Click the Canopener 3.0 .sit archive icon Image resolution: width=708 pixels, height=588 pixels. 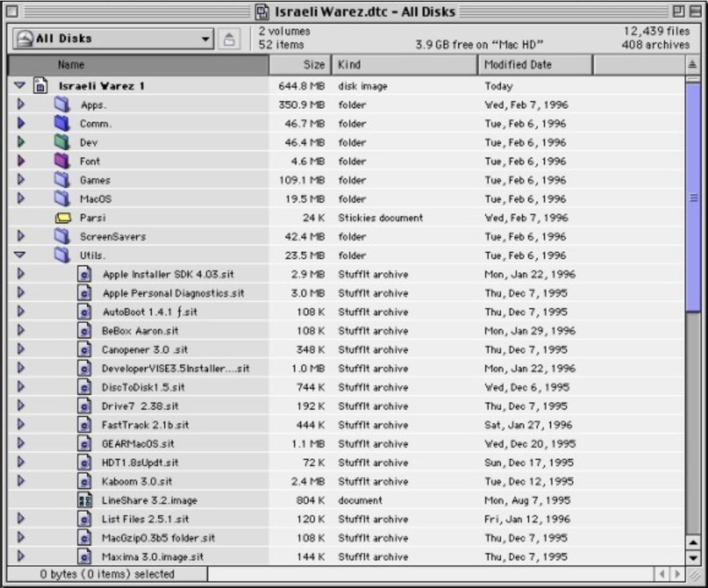(85, 350)
